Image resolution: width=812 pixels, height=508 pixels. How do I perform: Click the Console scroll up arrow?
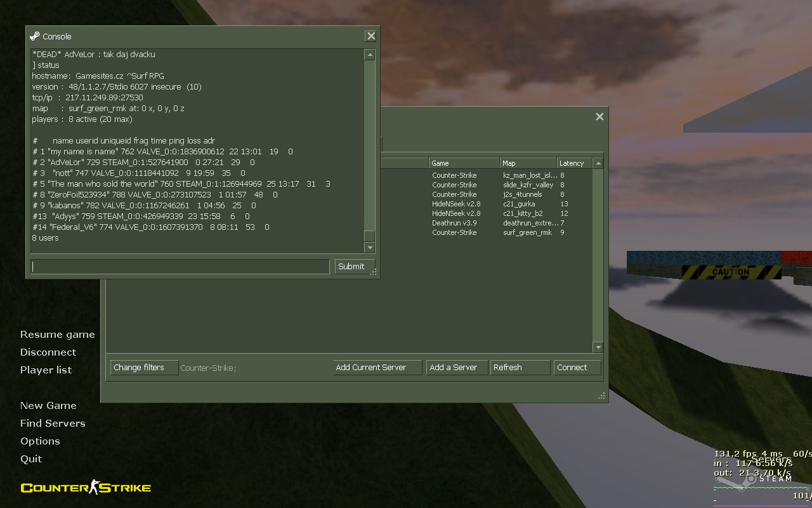369,55
